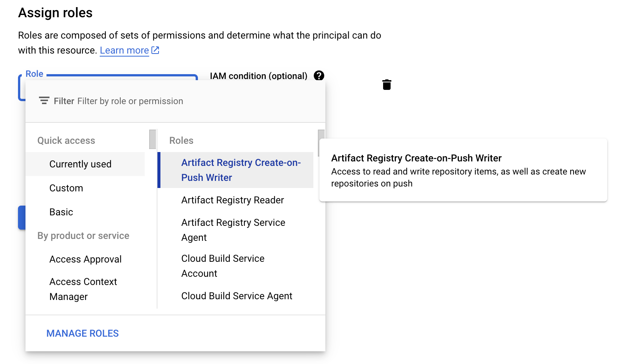Select Artifact Registry Create-on-Push Writer role
The image size is (617, 364).
235,170
